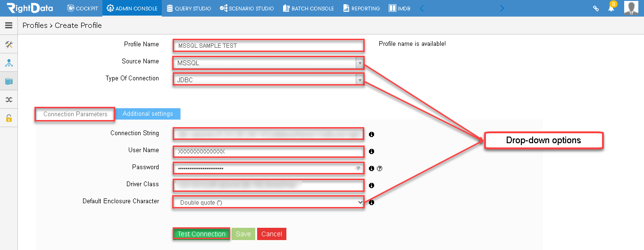Viewport: 644px width, 250px height.
Task: Click the Test Connection button
Action: [201, 234]
